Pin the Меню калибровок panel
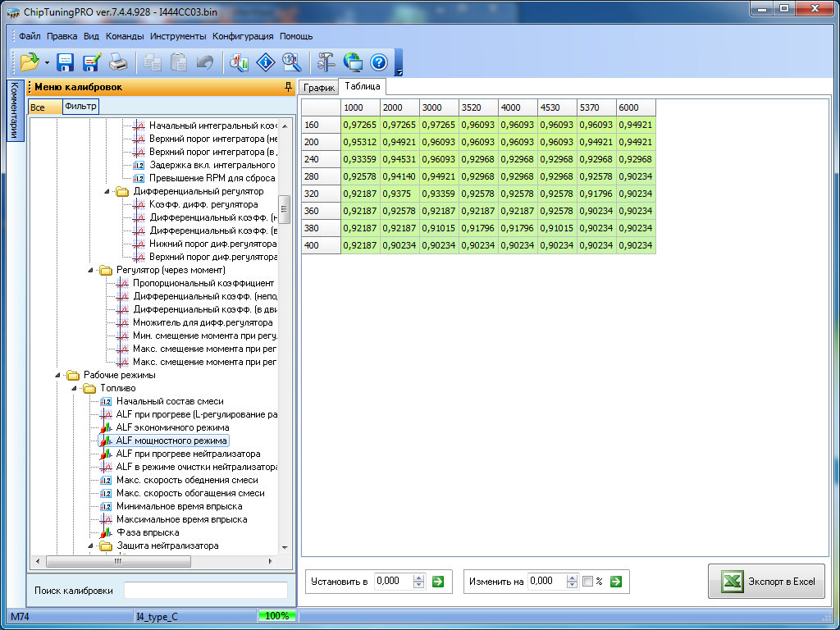This screenshot has width=840, height=630. [287, 86]
